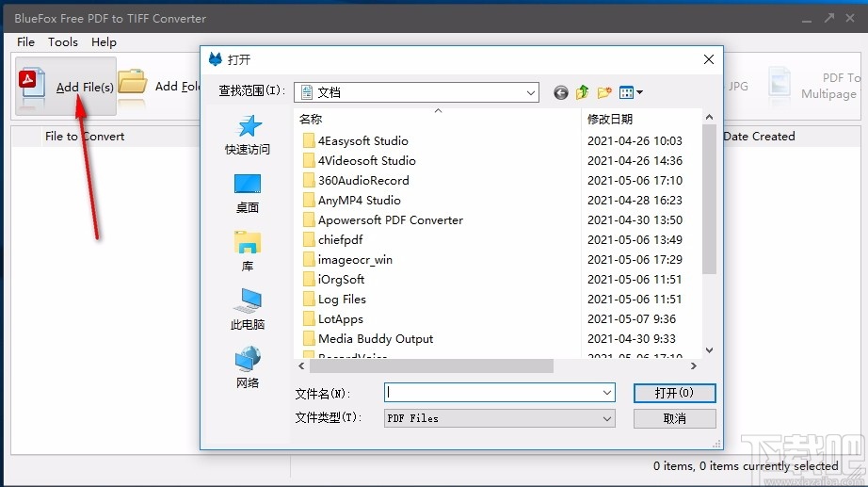Expand the 文件名 filename dropdown arrow

[x=607, y=393]
